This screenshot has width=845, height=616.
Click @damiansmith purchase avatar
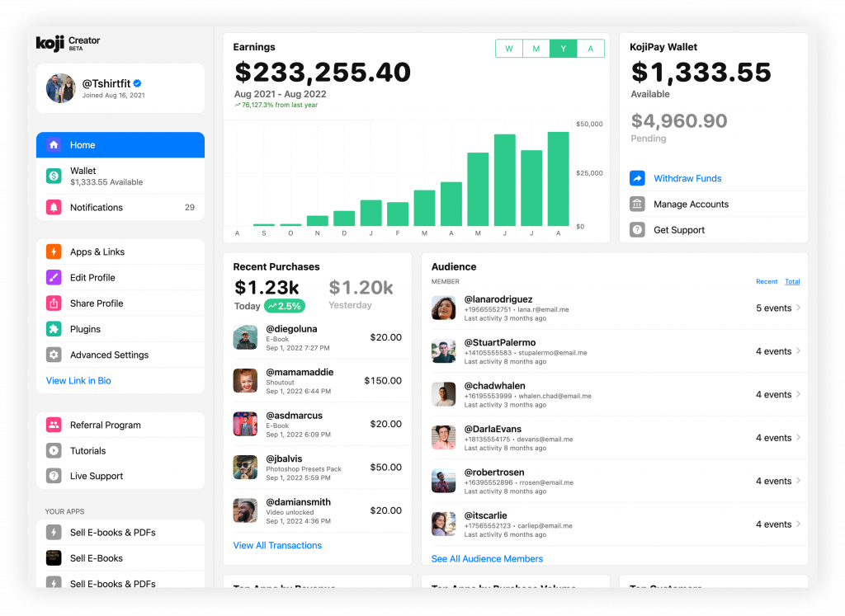point(245,510)
